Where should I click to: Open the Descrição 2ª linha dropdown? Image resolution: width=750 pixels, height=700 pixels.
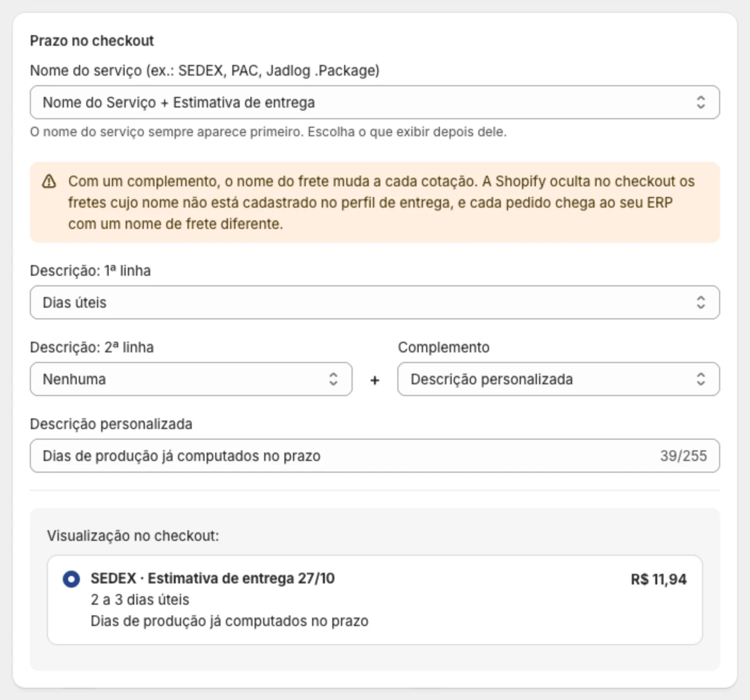(191, 379)
